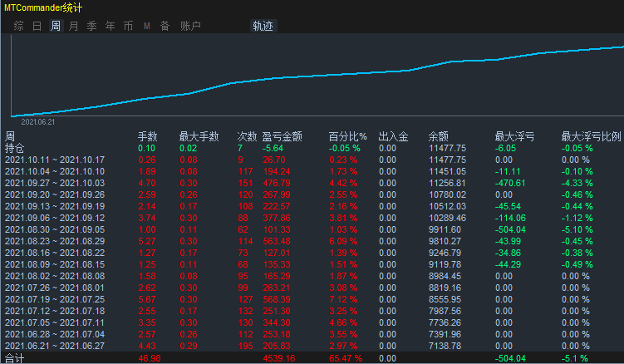Select week row 2021.07.19 ~ 2021.07.25
Screen dimensions: 624x364
[312, 299]
